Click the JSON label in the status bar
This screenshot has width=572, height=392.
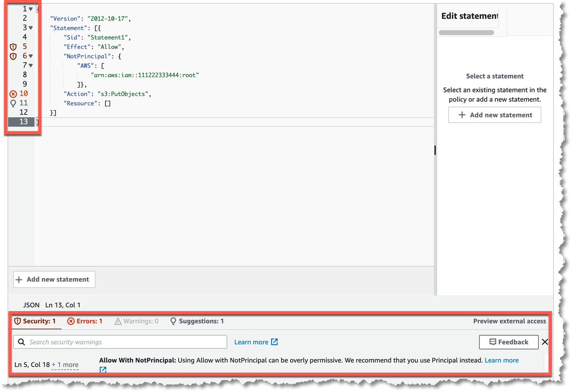coord(31,305)
